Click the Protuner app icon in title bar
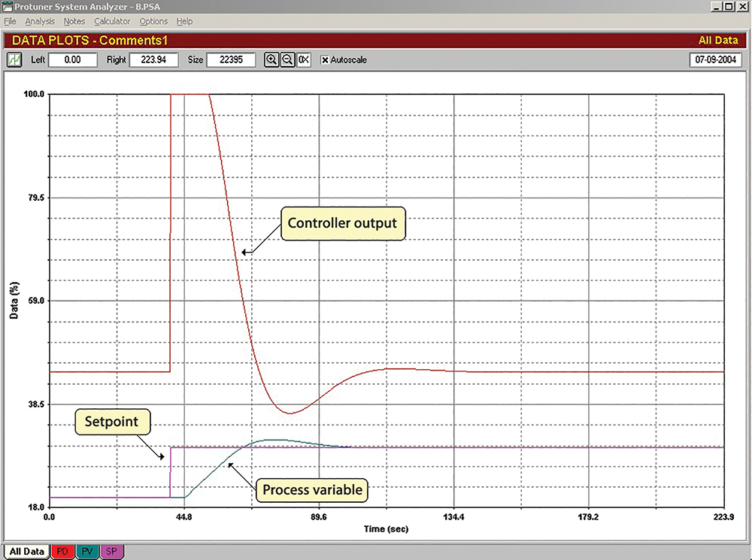 (8, 7)
